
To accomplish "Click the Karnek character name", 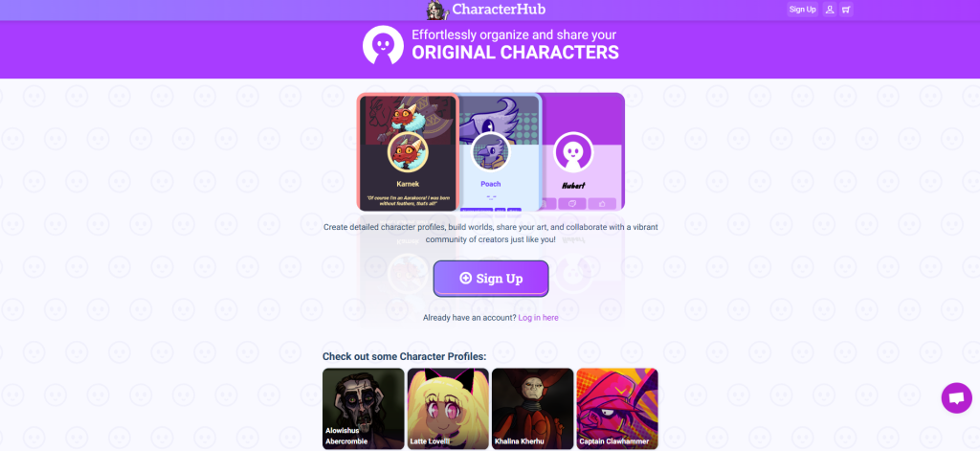I will 408,184.
